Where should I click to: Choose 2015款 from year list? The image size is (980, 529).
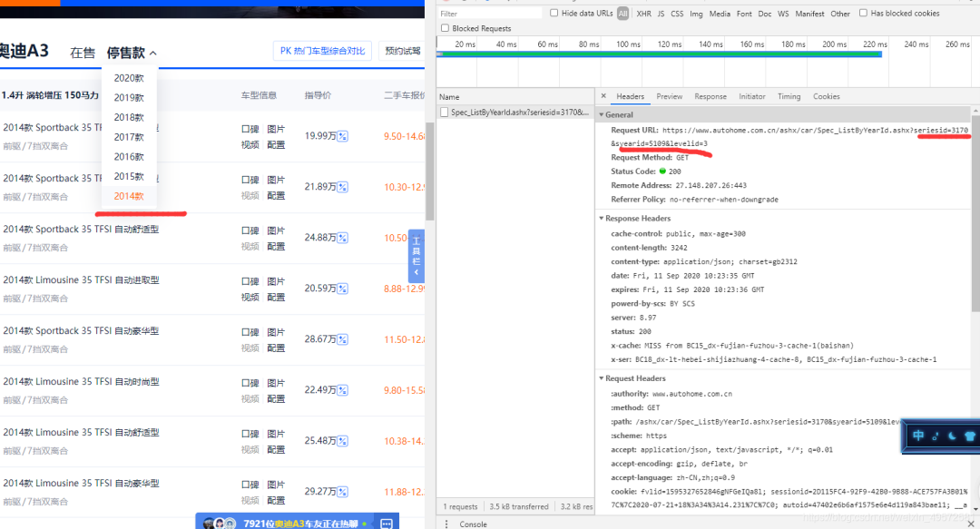coord(129,176)
